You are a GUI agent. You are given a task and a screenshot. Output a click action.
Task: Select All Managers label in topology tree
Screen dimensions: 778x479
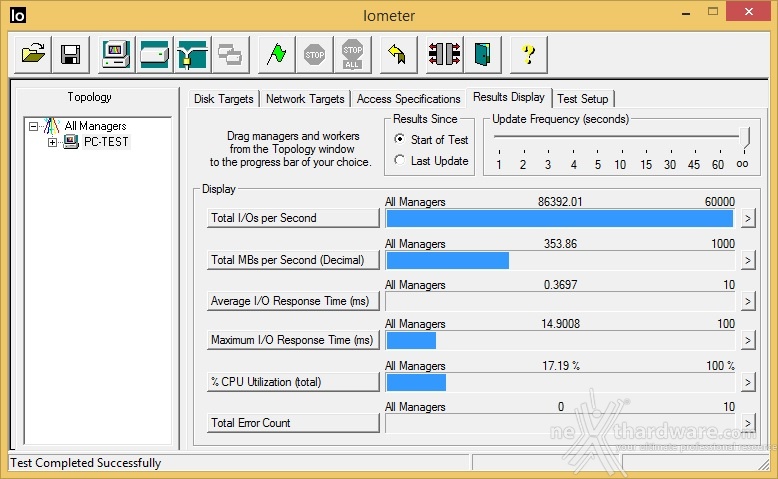point(95,126)
